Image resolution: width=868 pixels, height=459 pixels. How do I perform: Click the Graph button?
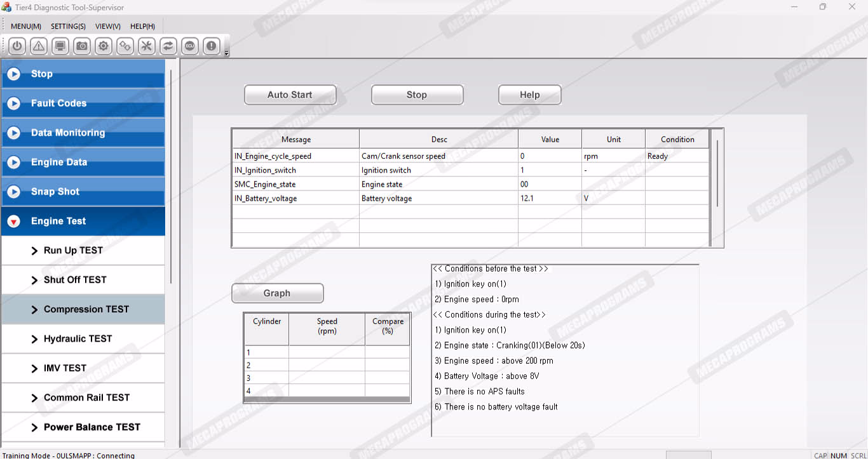tap(277, 293)
